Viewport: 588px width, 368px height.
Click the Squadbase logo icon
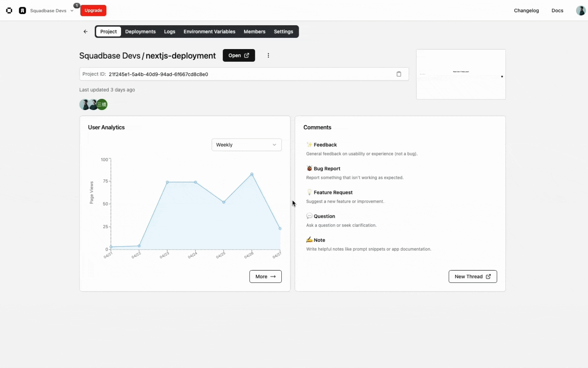click(x=9, y=11)
